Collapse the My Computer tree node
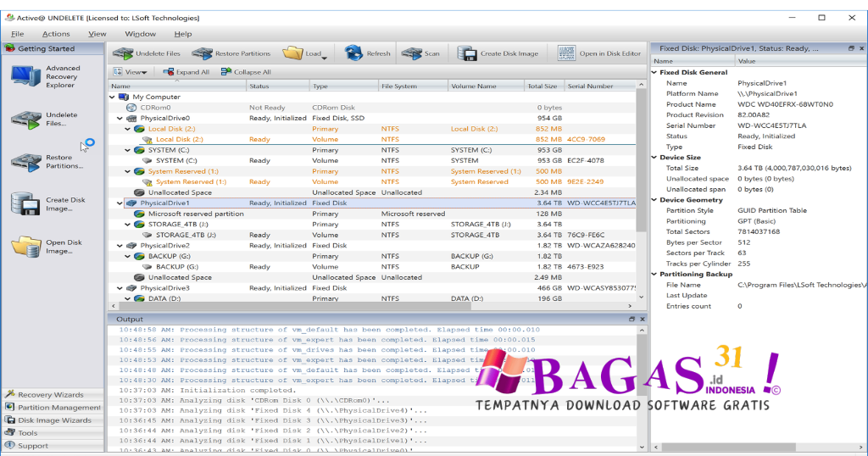The image size is (868, 456). coord(113,97)
